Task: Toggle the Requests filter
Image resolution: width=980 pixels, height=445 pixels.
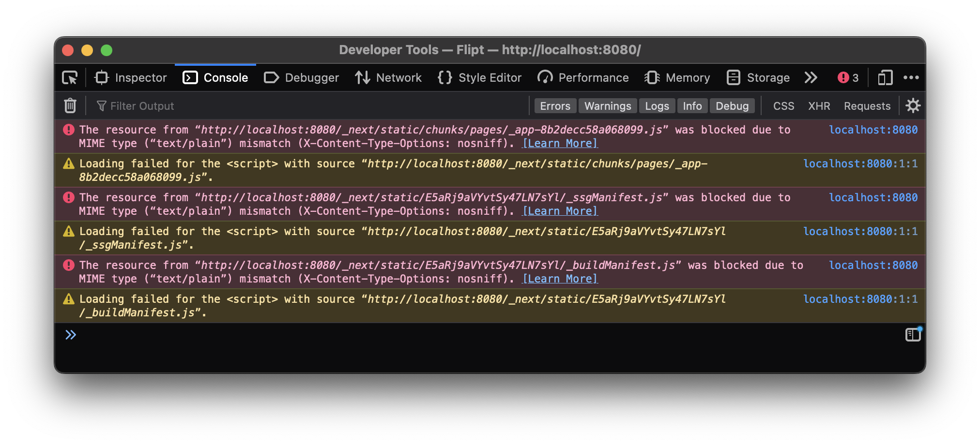Action: click(x=867, y=106)
